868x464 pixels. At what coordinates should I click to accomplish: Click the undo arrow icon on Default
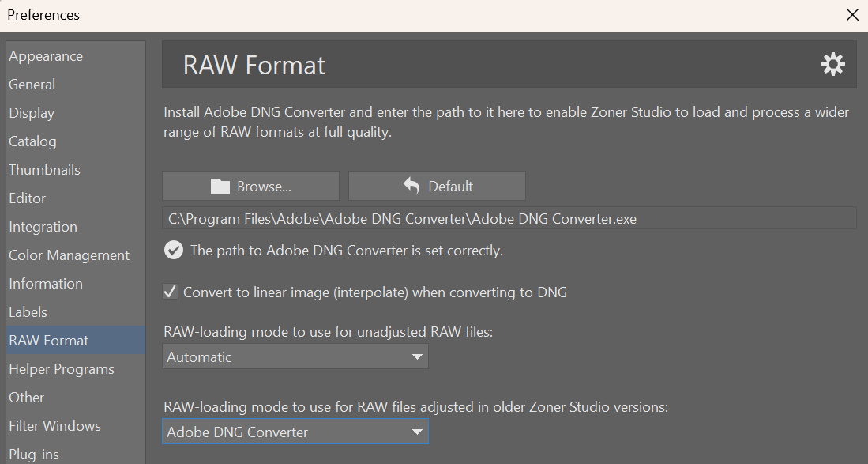click(411, 186)
